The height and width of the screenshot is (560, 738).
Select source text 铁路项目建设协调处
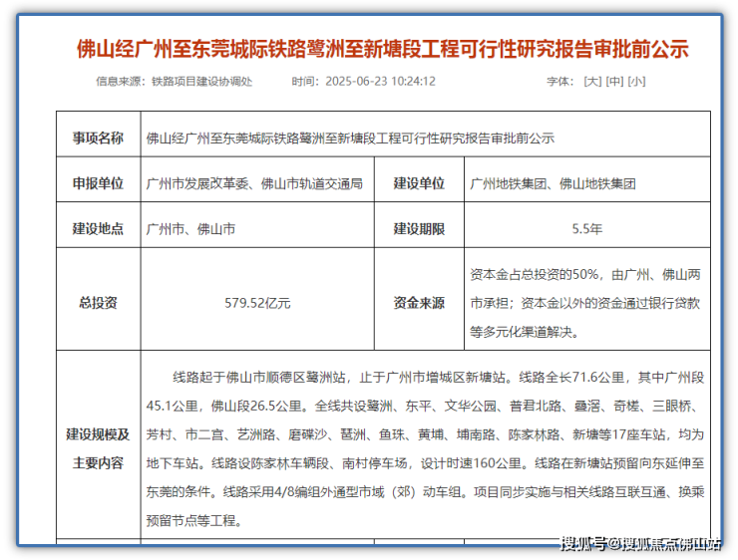tap(201, 82)
